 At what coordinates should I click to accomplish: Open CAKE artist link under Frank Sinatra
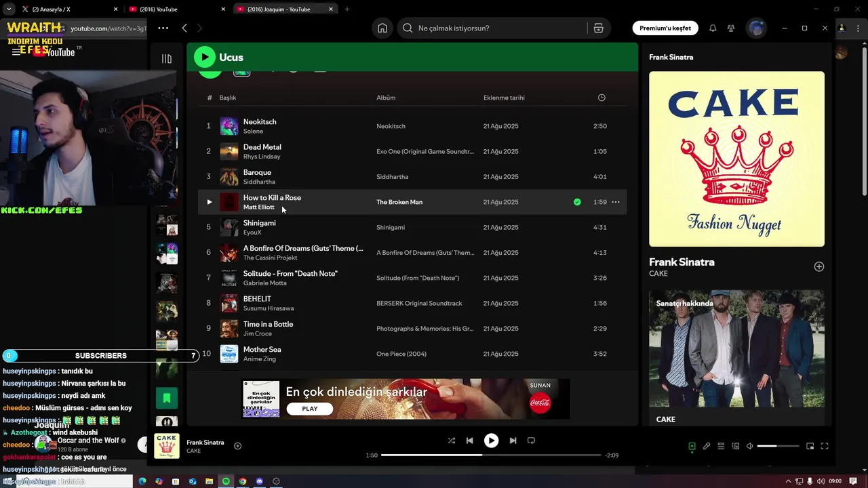tap(658, 274)
